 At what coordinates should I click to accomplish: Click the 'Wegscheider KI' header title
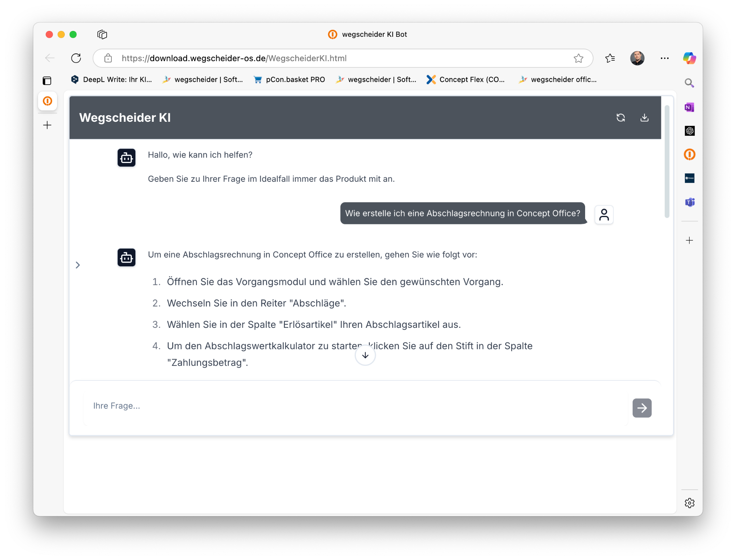click(x=125, y=118)
